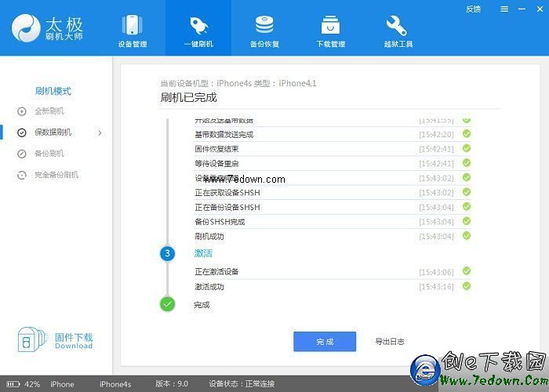This screenshot has width=549, height=392.
Task: Click step 3 激活 marker
Action: point(167,253)
